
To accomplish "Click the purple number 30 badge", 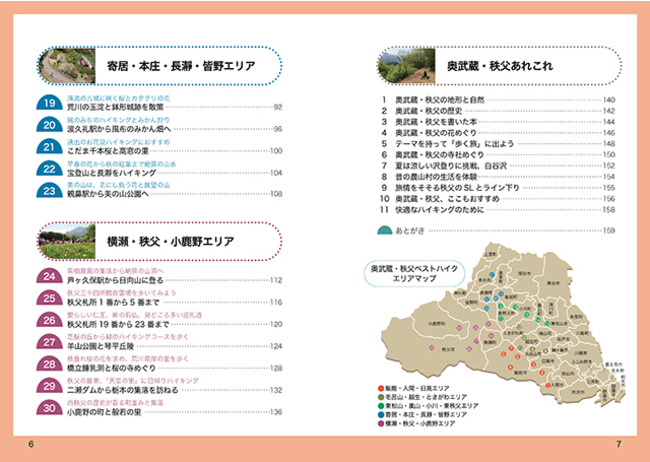I will [48, 409].
